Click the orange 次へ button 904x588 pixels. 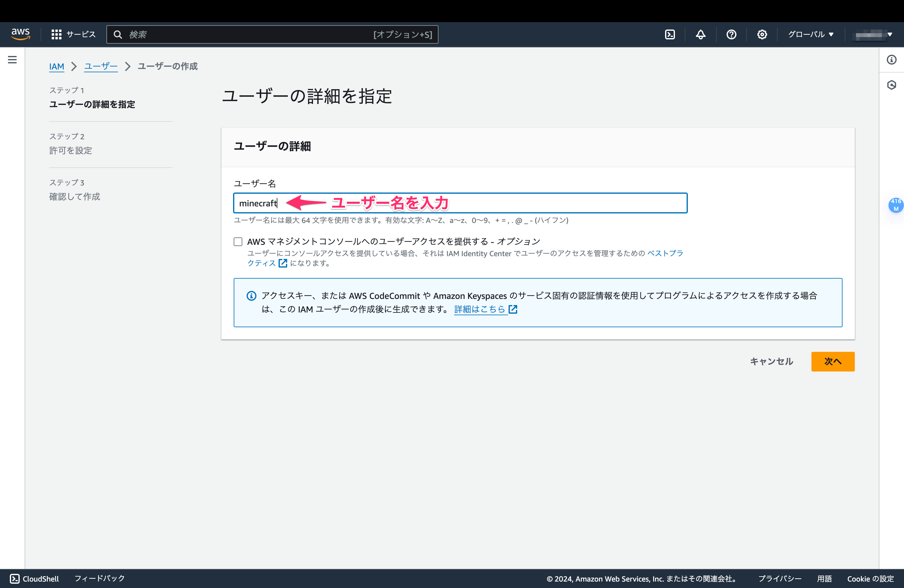pyautogui.click(x=833, y=361)
